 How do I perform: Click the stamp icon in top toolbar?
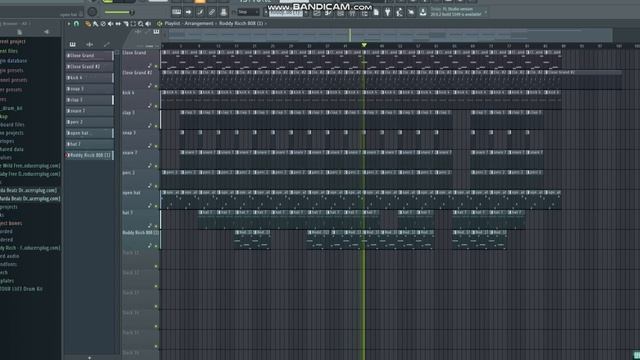tap(224, 12)
